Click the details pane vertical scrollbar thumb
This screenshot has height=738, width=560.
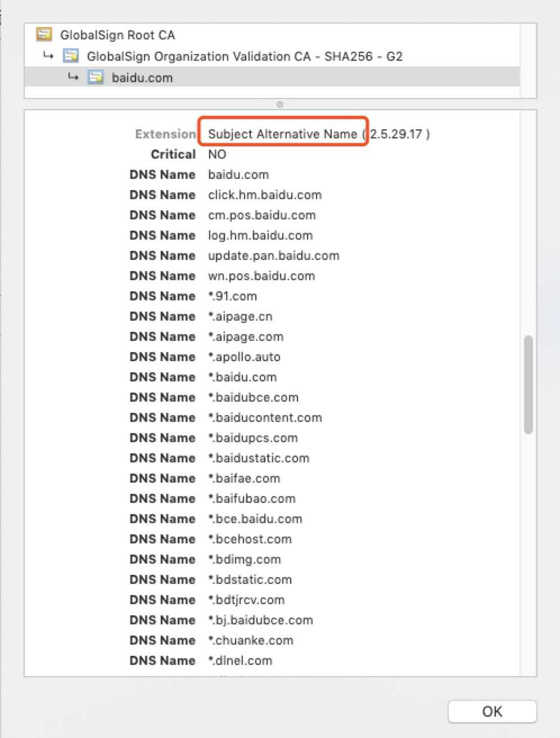tap(528, 385)
